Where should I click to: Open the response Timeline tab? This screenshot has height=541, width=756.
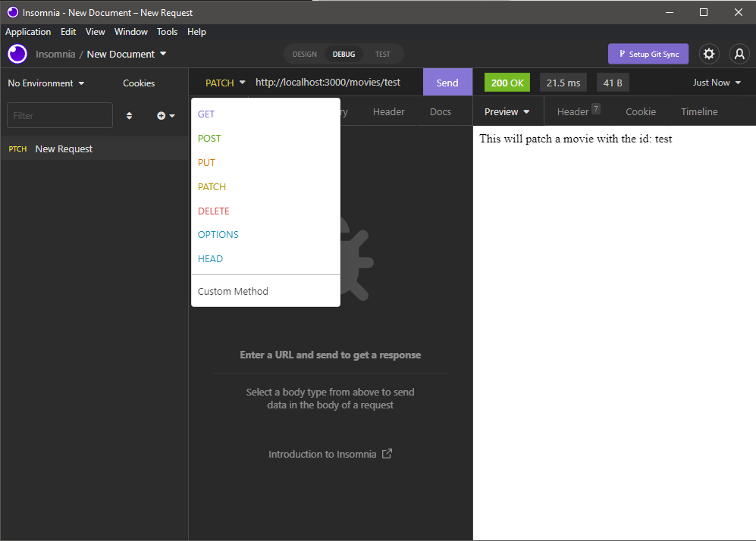coord(699,112)
